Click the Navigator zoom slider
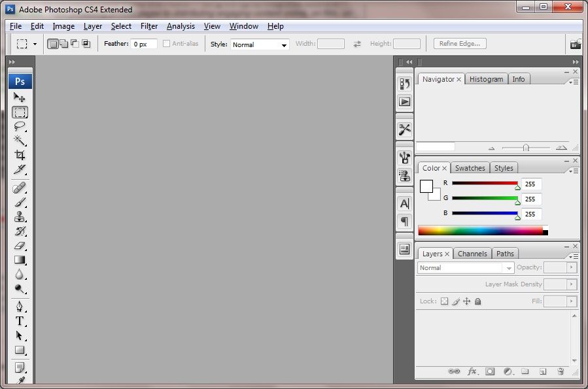This screenshot has width=588, height=389. pos(526,148)
